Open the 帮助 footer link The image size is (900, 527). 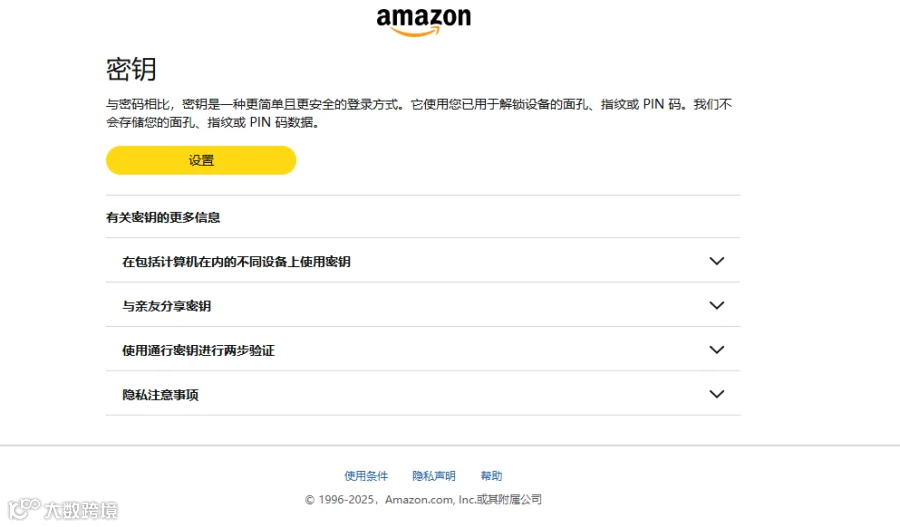pyautogui.click(x=491, y=476)
